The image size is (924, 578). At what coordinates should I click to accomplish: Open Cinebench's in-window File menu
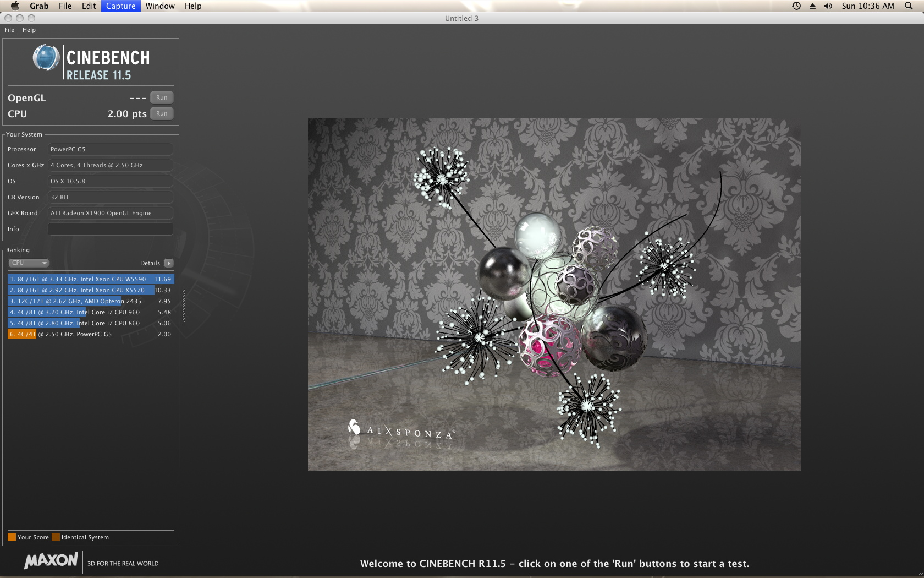point(9,30)
